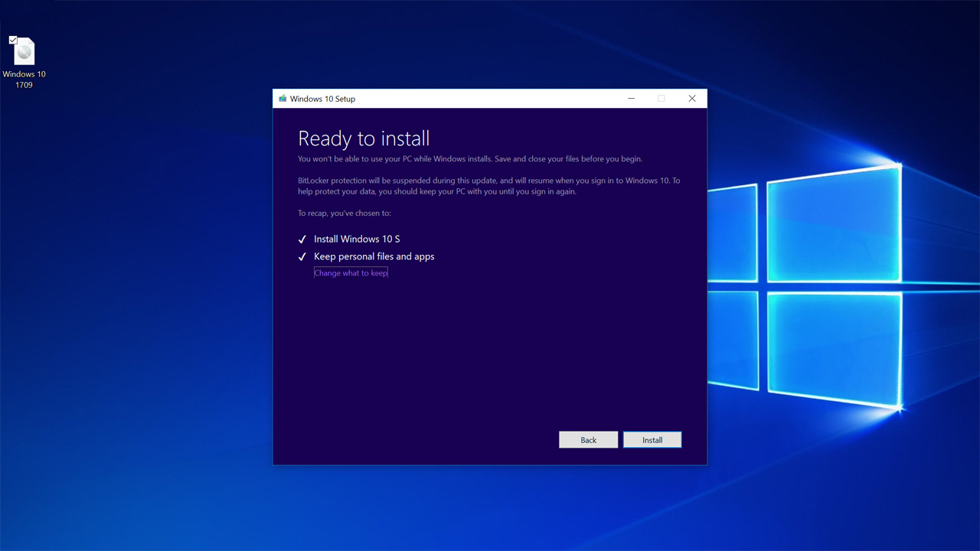Click Back to return to the previous step

point(588,439)
